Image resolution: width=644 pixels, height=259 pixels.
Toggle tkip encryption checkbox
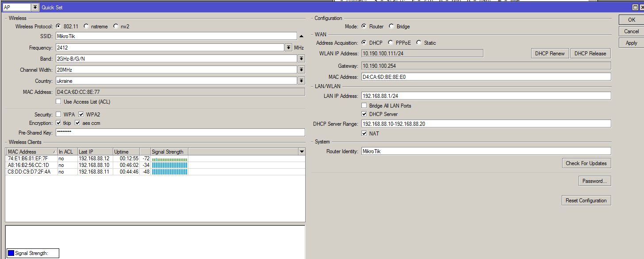[59, 123]
